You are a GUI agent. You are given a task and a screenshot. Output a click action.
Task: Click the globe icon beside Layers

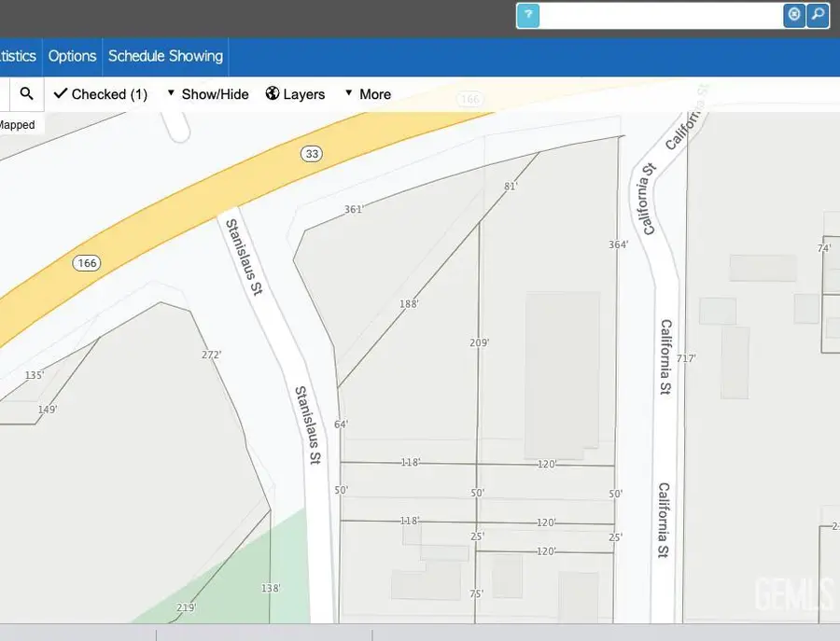click(273, 93)
